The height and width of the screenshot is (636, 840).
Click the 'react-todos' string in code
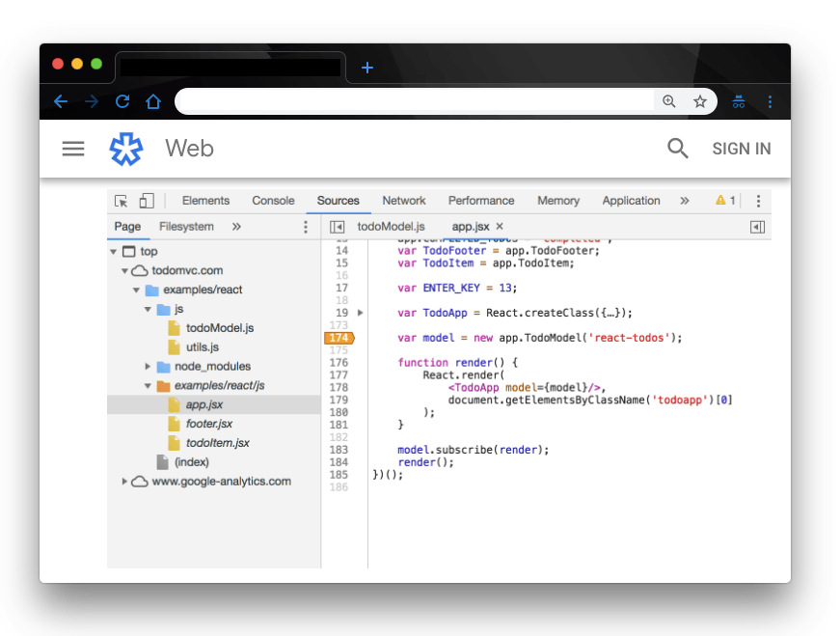(x=629, y=338)
